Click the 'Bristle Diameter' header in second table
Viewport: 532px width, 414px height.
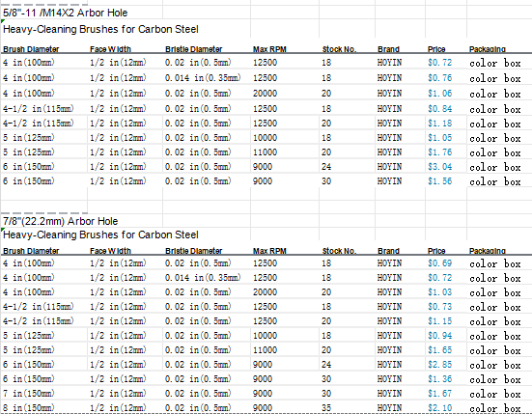coord(193,251)
